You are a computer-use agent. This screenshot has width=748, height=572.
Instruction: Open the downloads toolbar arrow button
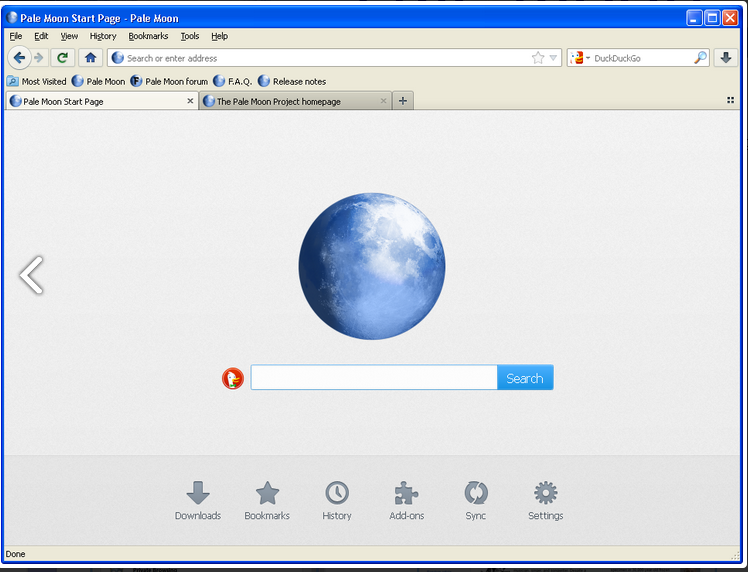(x=726, y=58)
